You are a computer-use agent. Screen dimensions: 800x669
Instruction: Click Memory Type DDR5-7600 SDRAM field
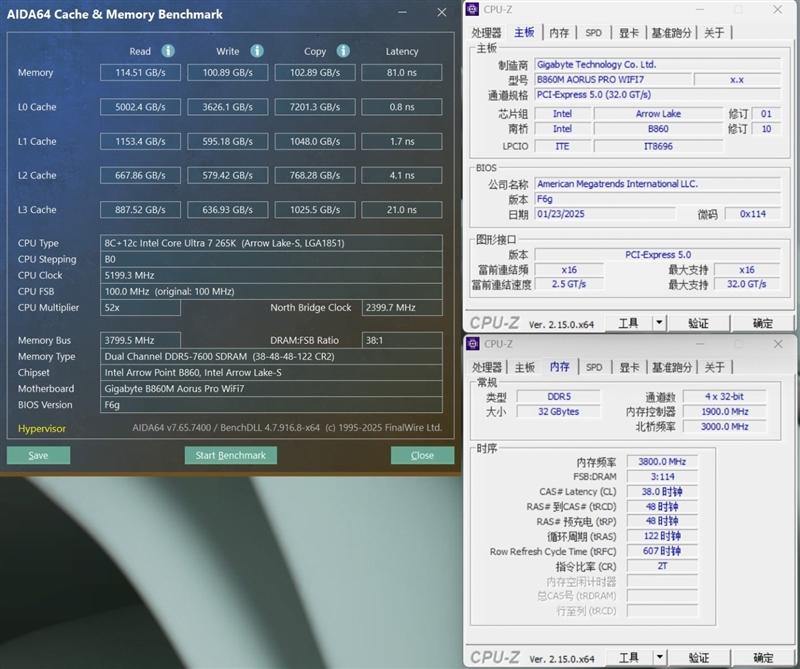tap(271, 356)
